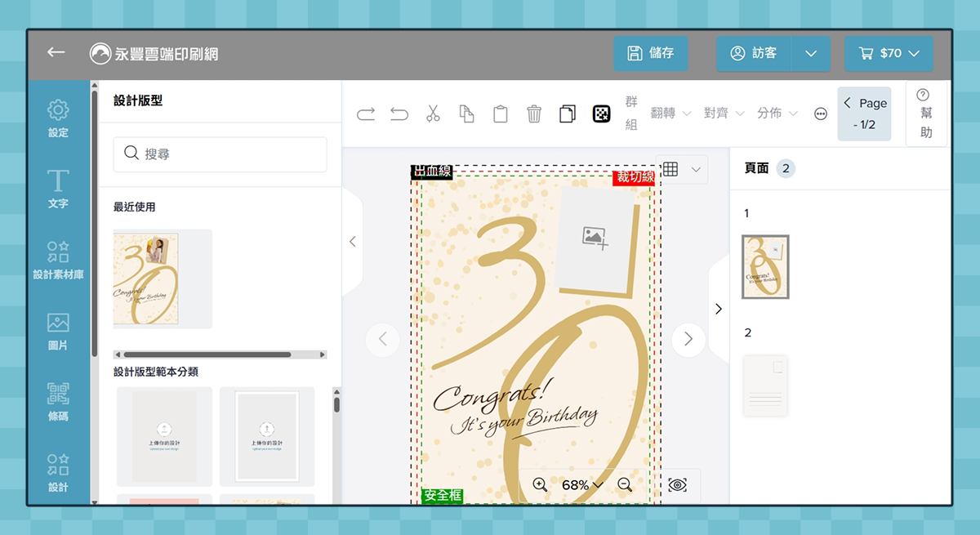This screenshot has height=535, width=980.
Task: Click the scissors cut icon
Action: click(x=433, y=114)
